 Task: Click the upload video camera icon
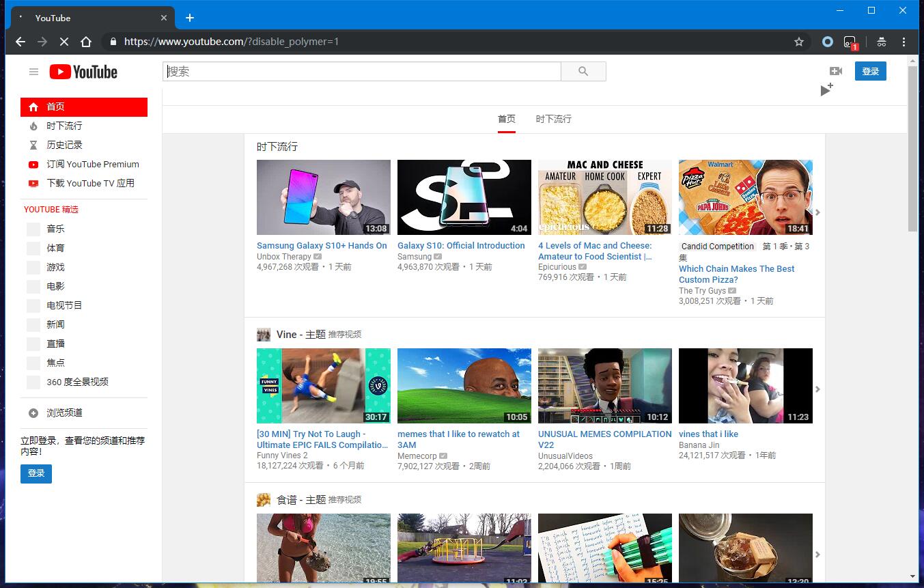click(x=835, y=71)
